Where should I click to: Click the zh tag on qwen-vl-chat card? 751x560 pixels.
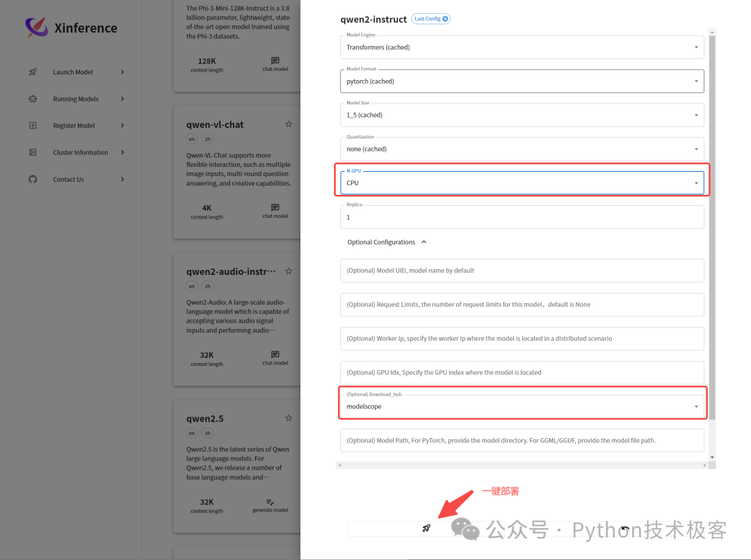(207, 139)
